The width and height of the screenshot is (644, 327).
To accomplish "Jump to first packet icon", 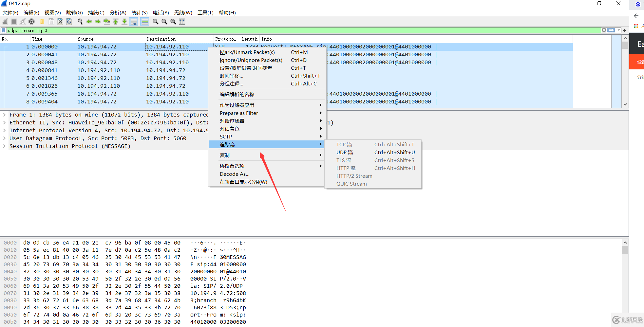I will [x=116, y=22].
